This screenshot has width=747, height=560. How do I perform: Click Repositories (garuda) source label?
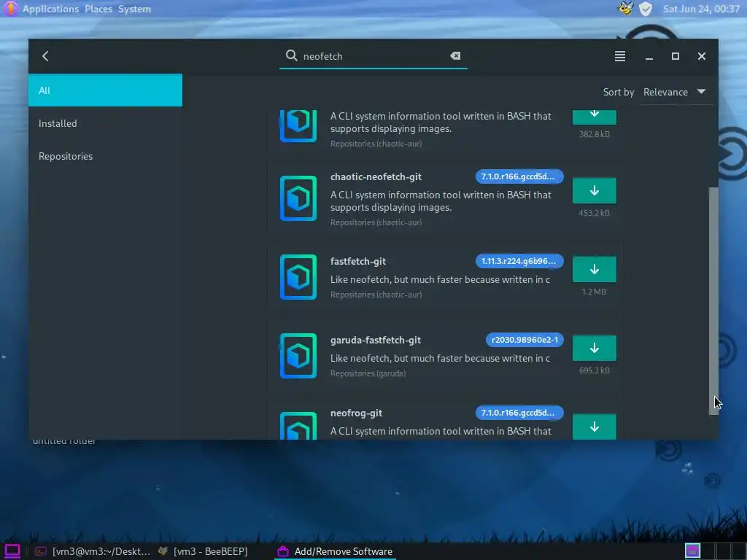pyautogui.click(x=368, y=373)
